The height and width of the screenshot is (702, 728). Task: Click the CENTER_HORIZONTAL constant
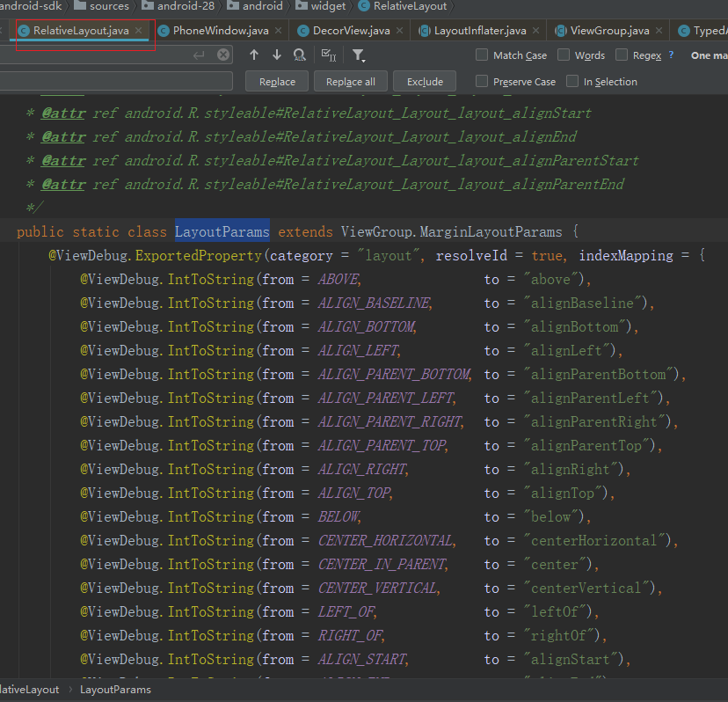(385, 540)
